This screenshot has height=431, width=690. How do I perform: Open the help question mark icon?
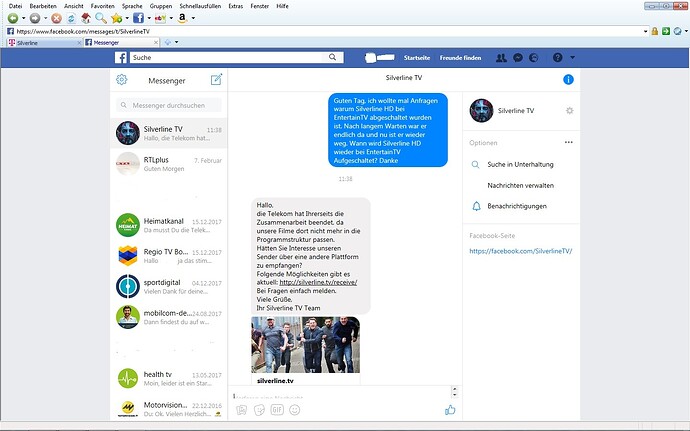coord(558,58)
